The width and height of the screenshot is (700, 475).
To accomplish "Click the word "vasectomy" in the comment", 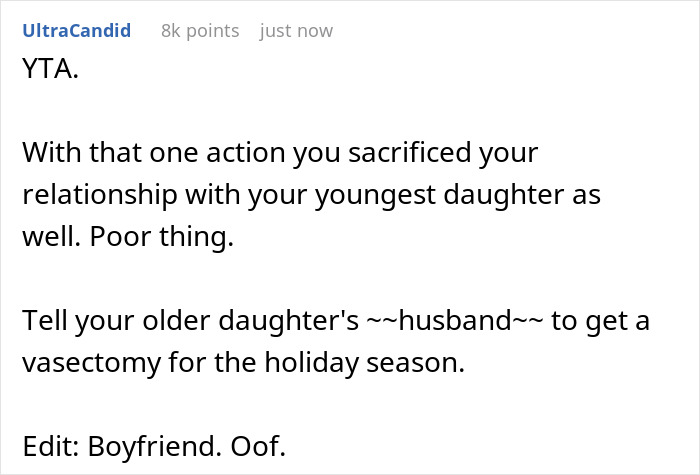I will point(92,362).
